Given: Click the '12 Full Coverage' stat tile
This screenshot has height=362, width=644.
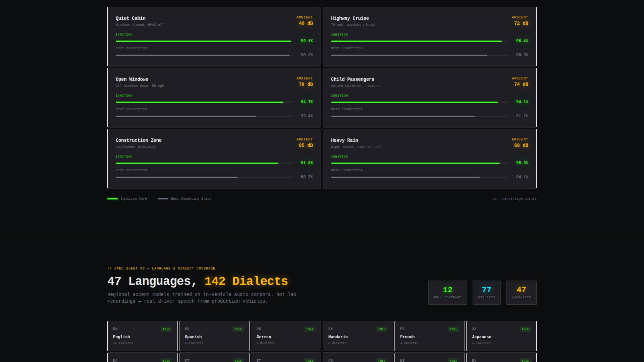Looking at the screenshot, I should 448,293.
